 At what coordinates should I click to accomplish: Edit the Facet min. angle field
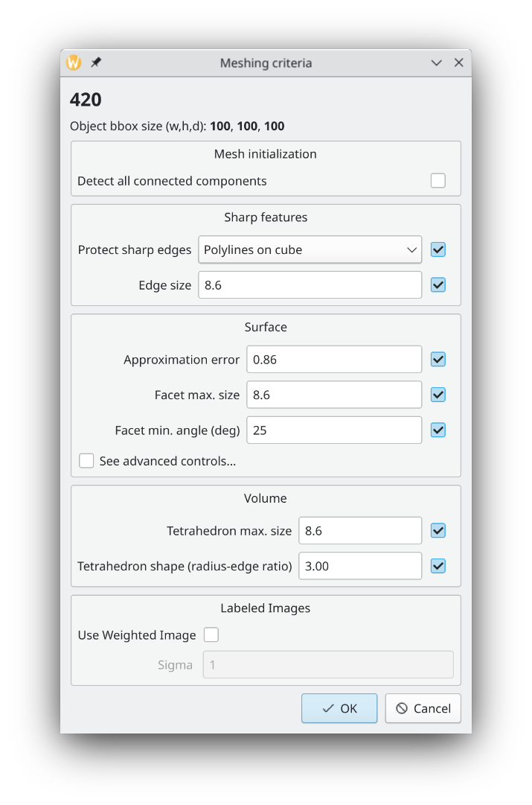(x=334, y=430)
